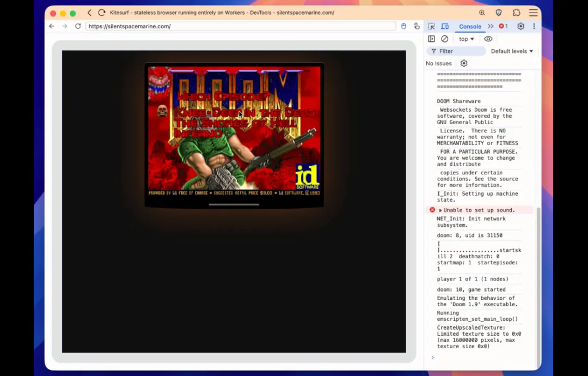Open the hamburger menu in title bar

(533, 13)
